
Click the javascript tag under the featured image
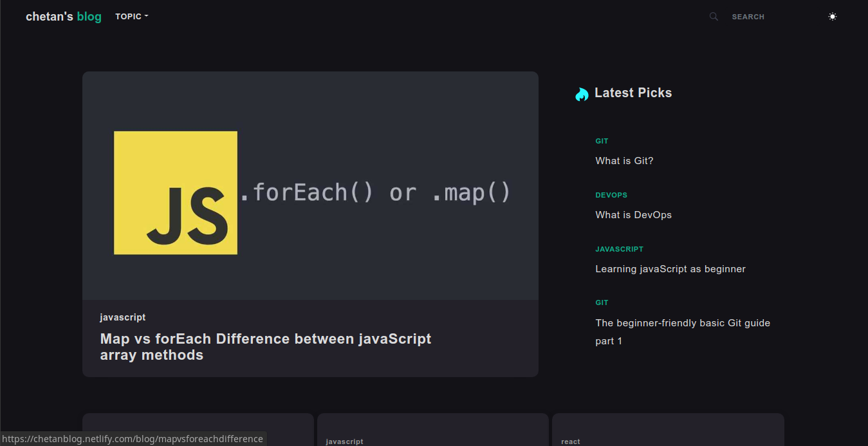[122, 317]
